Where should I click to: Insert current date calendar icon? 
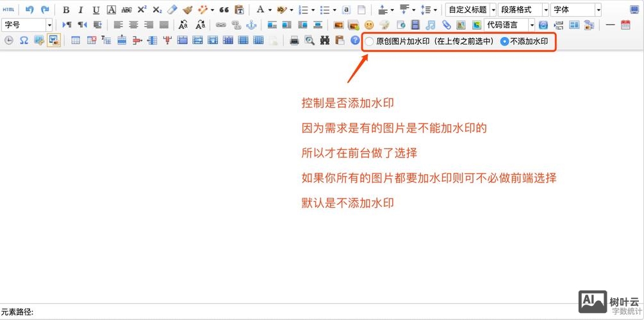[x=625, y=25]
